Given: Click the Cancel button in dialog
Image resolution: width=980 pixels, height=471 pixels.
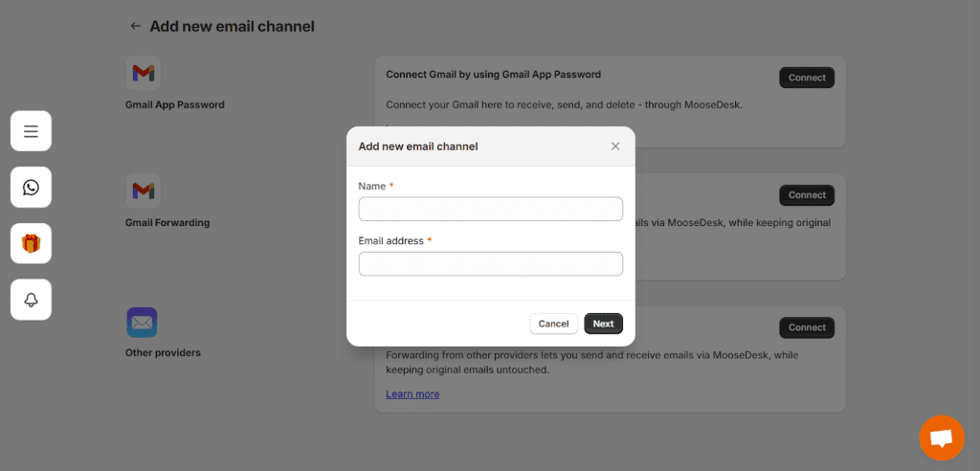Looking at the screenshot, I should click(553, 324).
